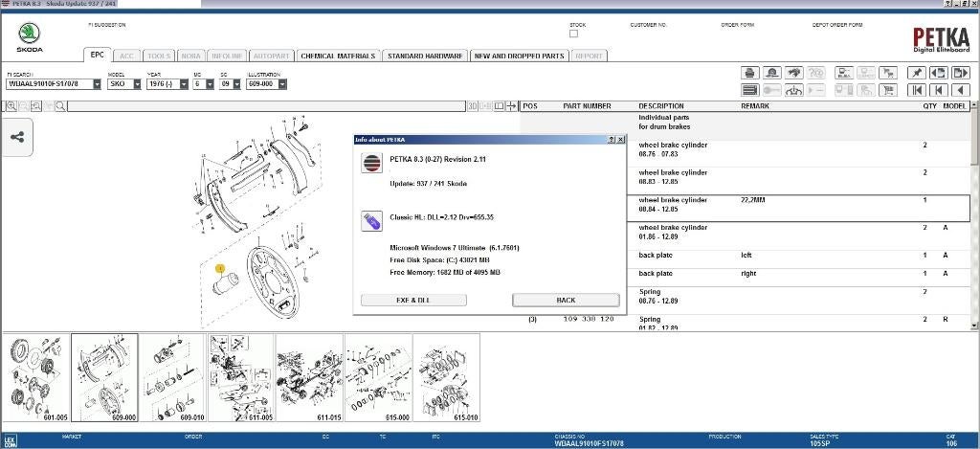Click the EXE & DLL button
980x449 pixels.
coord(413,301)
